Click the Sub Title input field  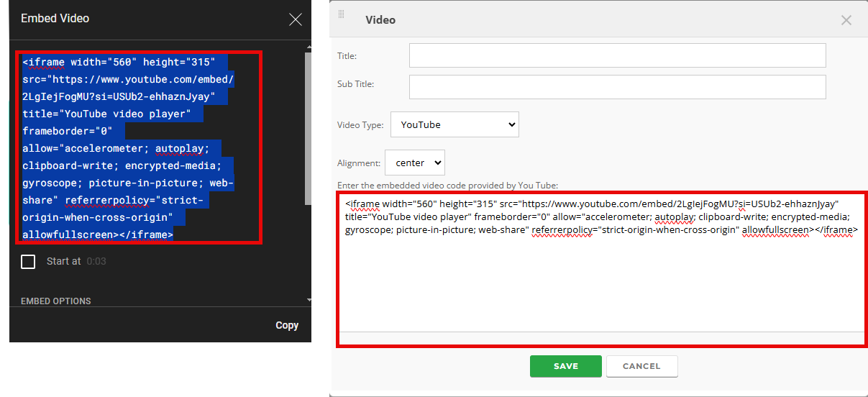tap(618, 87)
